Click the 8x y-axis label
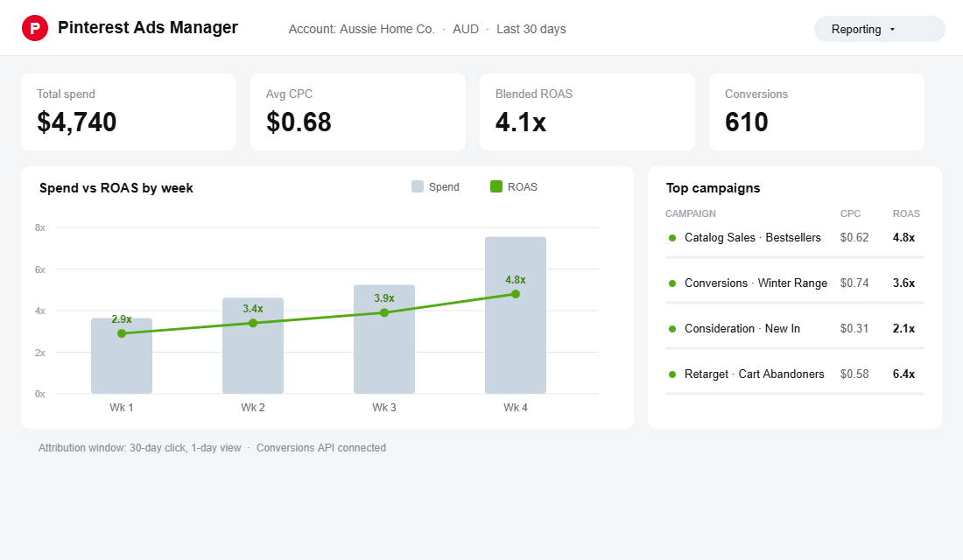This screenshot has width=963, height=560. pos(40,227)
